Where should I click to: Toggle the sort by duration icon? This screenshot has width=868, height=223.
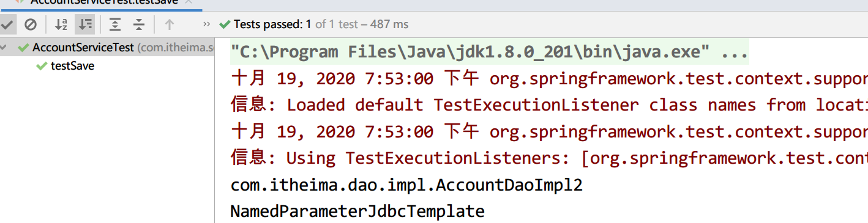coord(84,24)
